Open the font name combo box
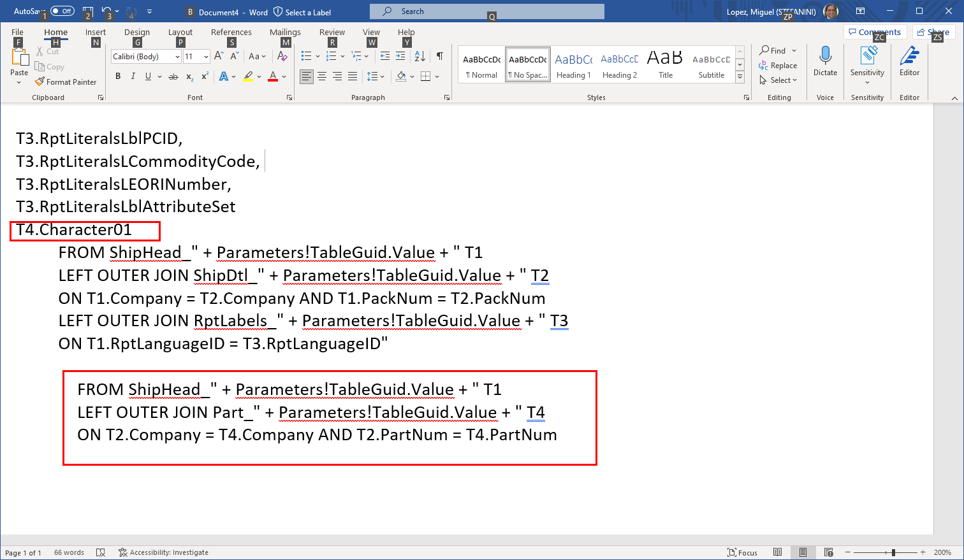 [147, 56]
